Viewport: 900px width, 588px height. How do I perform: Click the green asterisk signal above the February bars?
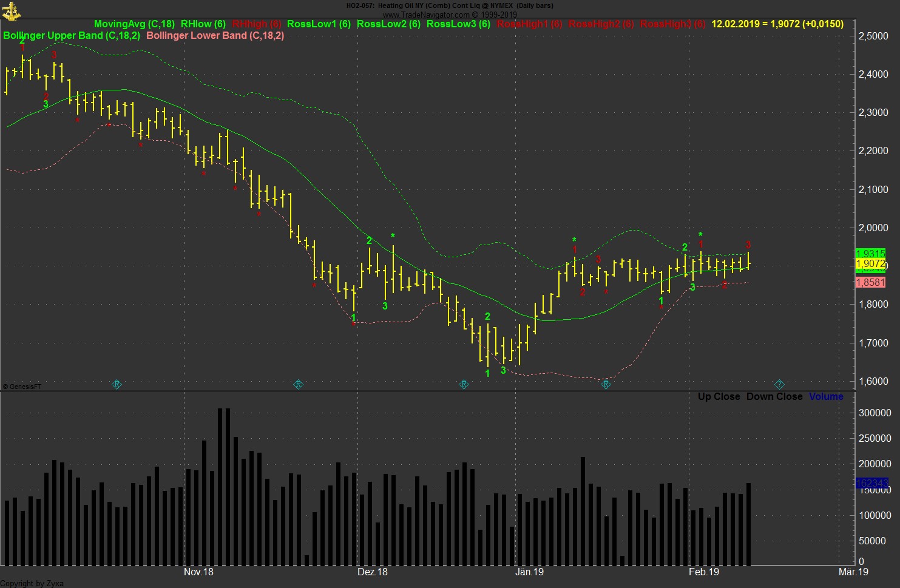(700, 235)
